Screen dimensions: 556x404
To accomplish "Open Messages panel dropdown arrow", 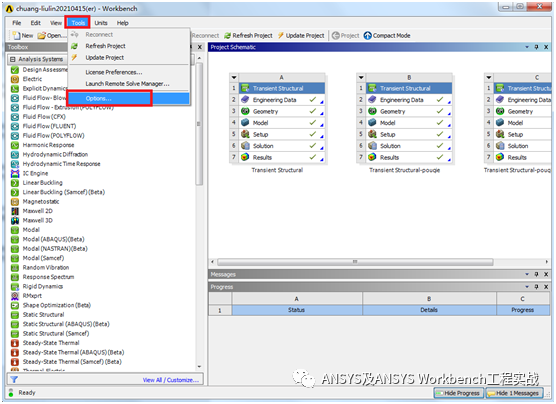I will click(527, 274).
